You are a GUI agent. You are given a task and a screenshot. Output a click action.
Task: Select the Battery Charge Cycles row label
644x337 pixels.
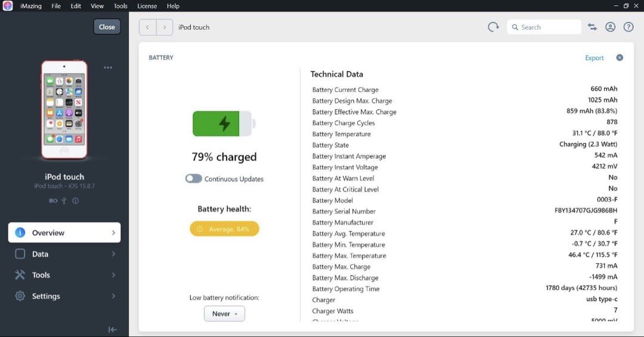pyautogui.click(x=343, y=123)
